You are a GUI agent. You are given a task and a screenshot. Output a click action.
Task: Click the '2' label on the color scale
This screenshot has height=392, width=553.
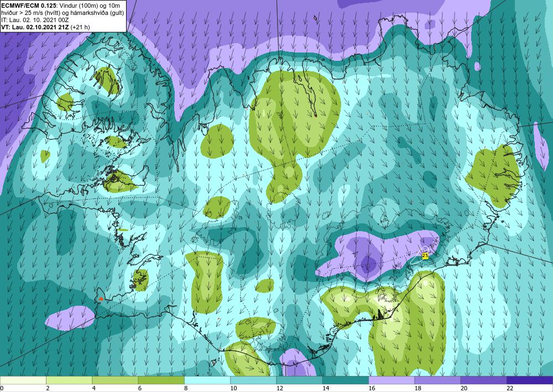48,388
